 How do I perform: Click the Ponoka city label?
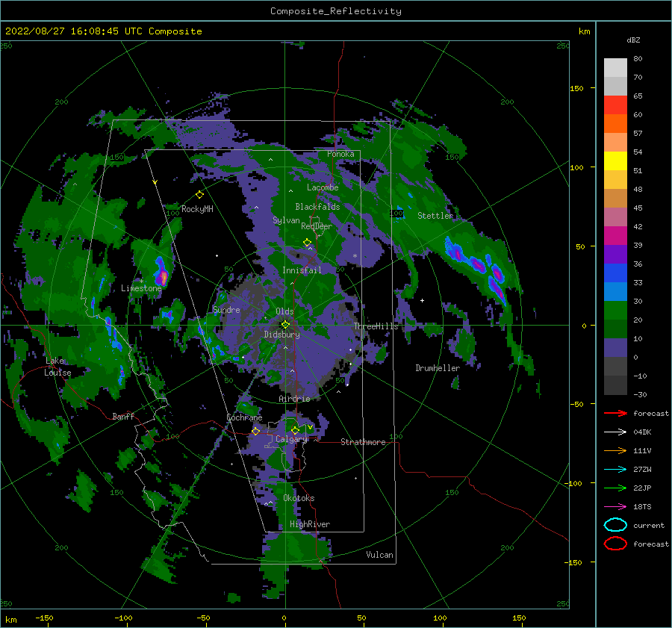(340, 154)
